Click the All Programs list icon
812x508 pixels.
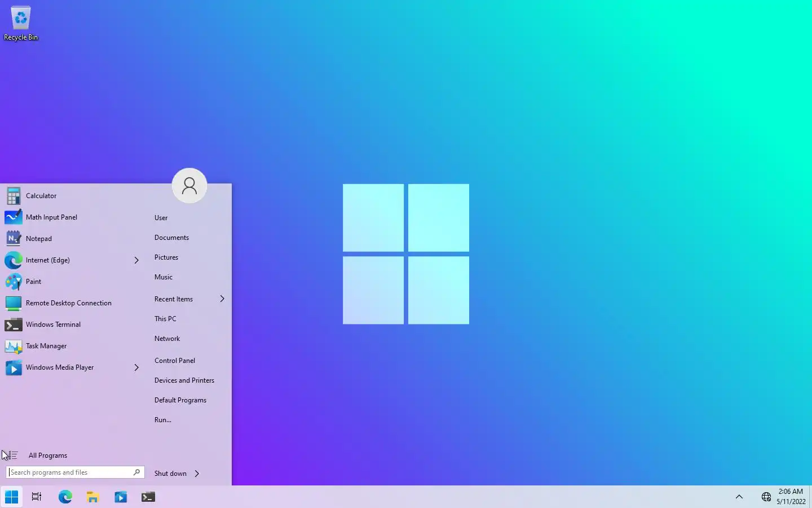(x=12, y=456)
